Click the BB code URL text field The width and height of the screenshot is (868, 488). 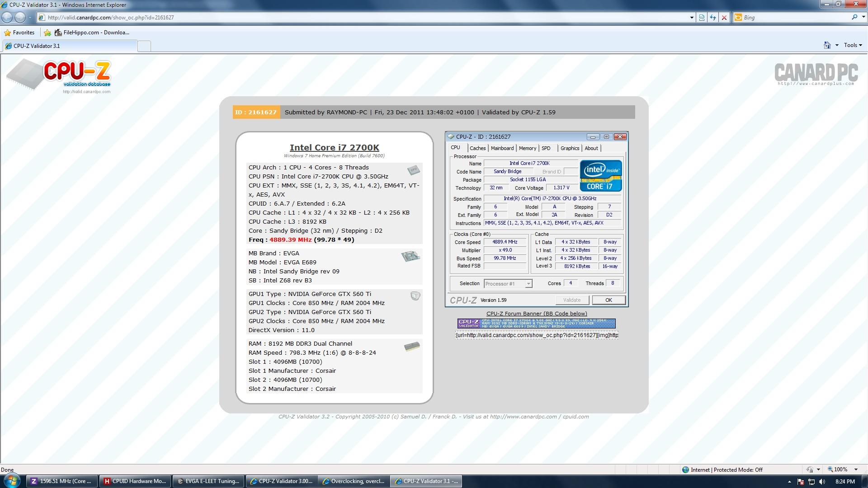[x=537, y=335]
